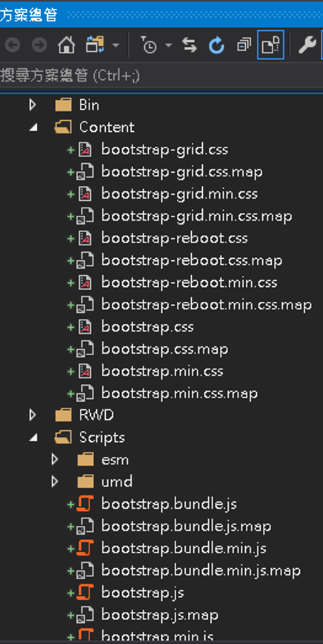Viewport: 323px width, 644px height.
Task: Sync with active document arrows icon
Action: [x=189, y=45]
